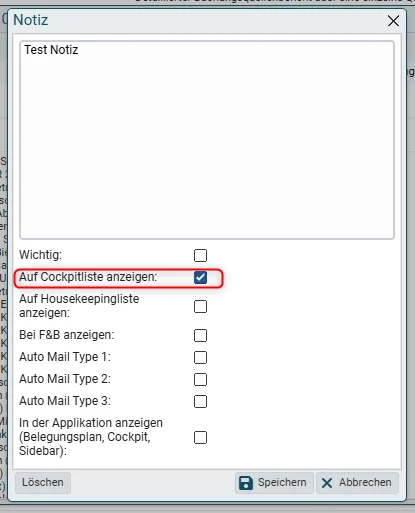Click the X icon beside Abbrechen

pyautogui.click(x=327, y=483)
